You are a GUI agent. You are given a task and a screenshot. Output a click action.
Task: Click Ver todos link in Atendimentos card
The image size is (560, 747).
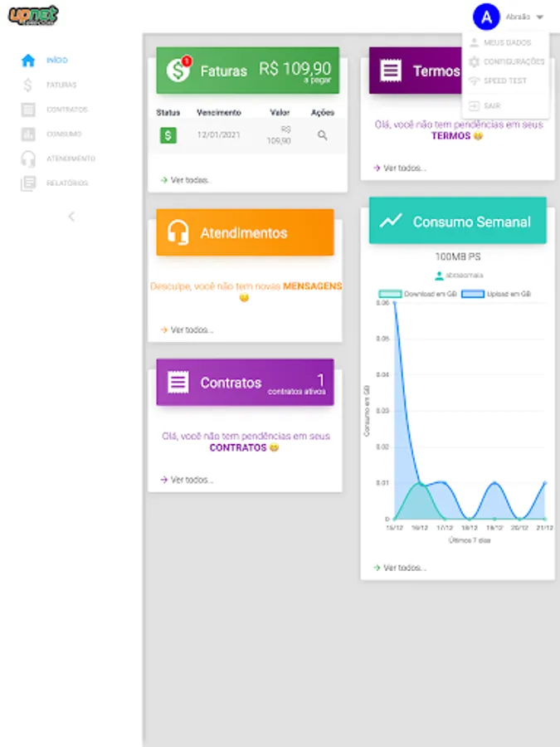[187, 330]
